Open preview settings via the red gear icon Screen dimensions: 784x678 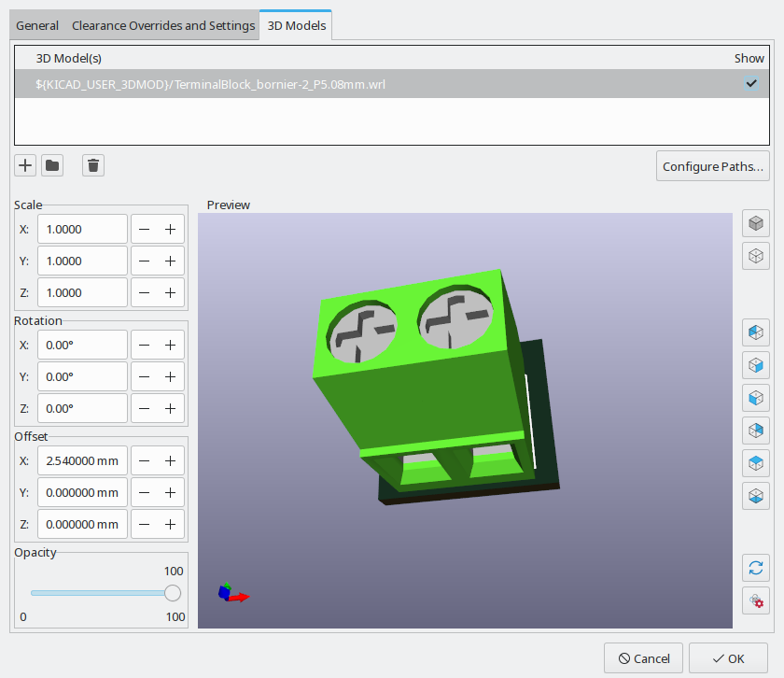755,600
